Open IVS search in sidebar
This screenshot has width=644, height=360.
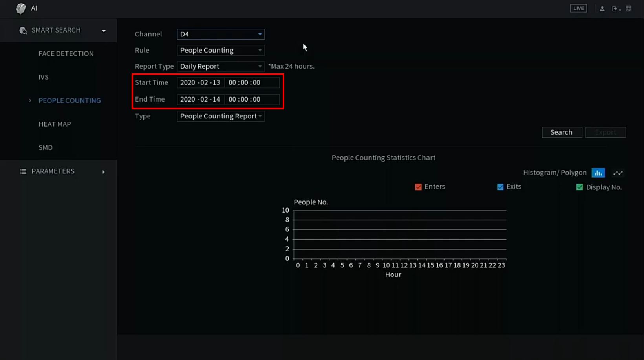tap(44, 77)
